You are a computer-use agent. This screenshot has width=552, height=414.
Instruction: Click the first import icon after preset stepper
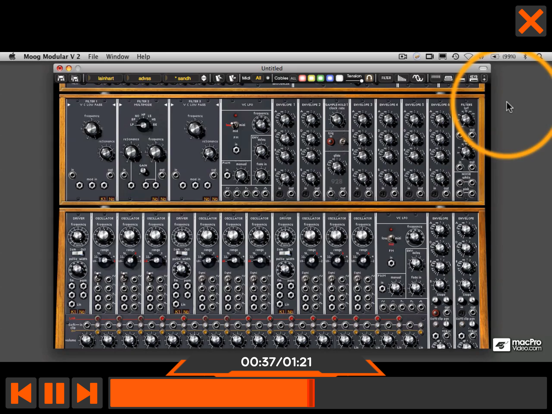click(218, 78)
